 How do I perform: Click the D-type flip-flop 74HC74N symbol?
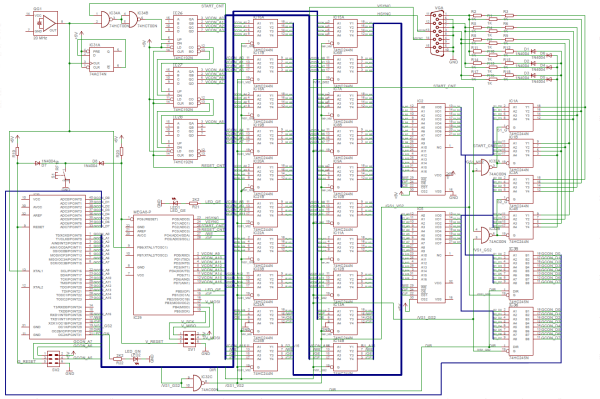pyautogui.click(x=101, y=59)
